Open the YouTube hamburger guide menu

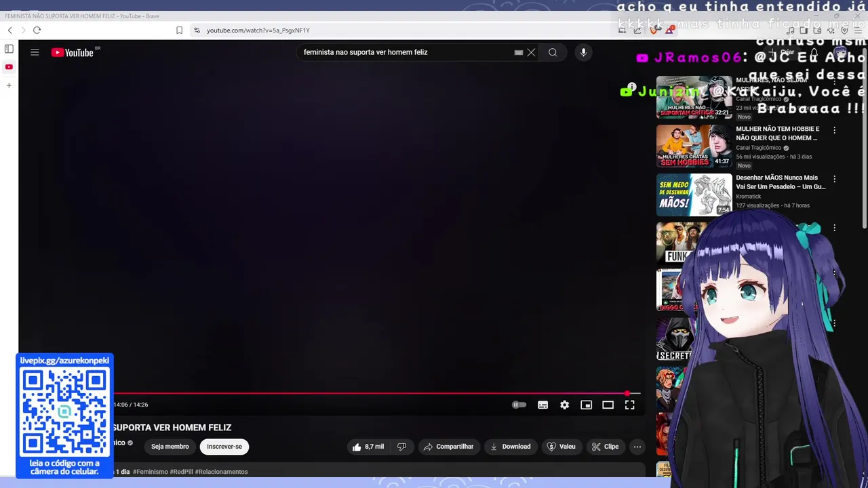click(x=35, y=52)
